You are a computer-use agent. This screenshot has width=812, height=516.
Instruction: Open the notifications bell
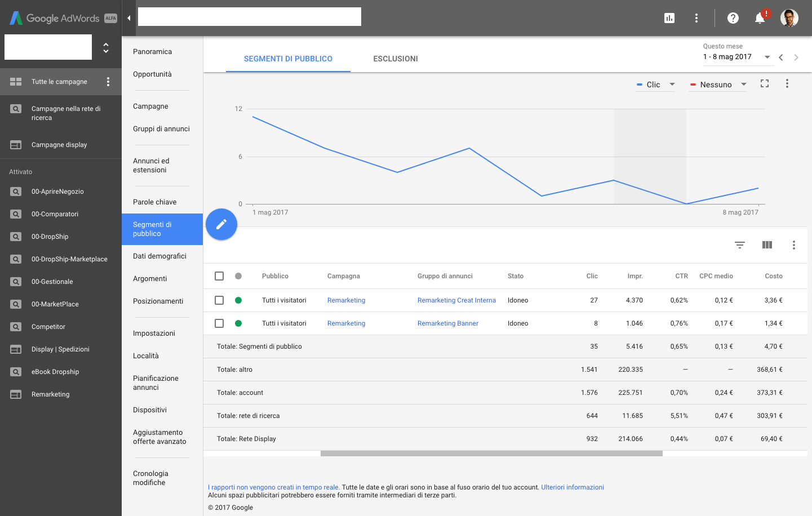pos(760,18)
